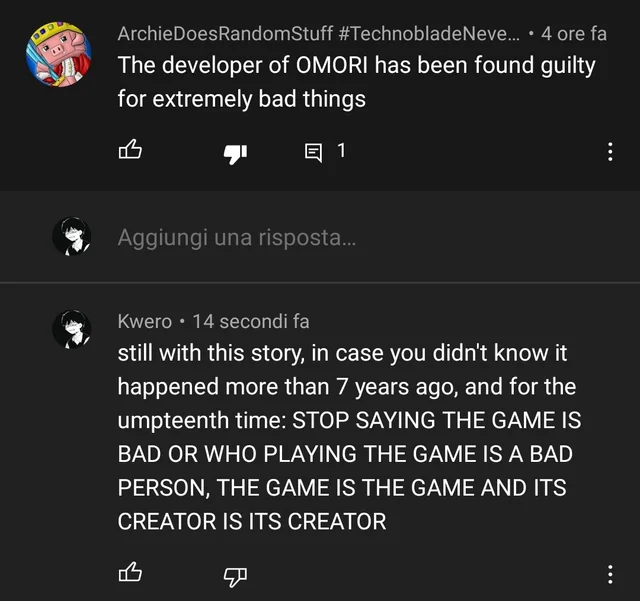Tap the '14 secondi fa' timestamp
640x601 pixels.
click(251, 321)
